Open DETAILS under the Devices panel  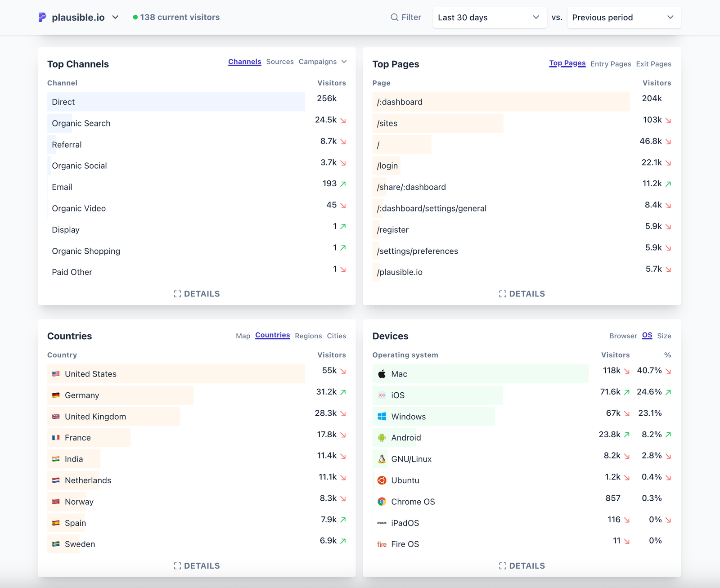[x=522, y=566]
